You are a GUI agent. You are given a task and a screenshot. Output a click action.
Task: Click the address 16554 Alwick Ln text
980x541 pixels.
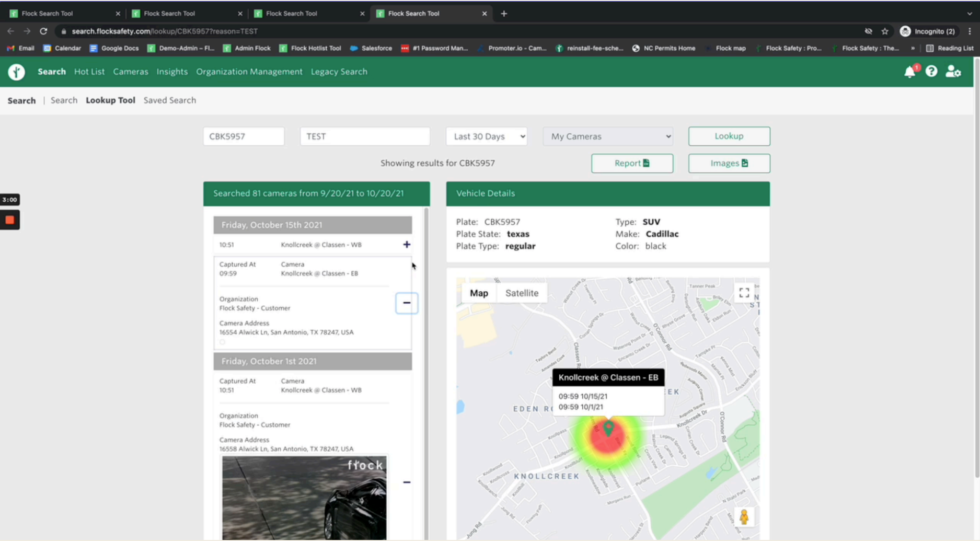(286, 332)
